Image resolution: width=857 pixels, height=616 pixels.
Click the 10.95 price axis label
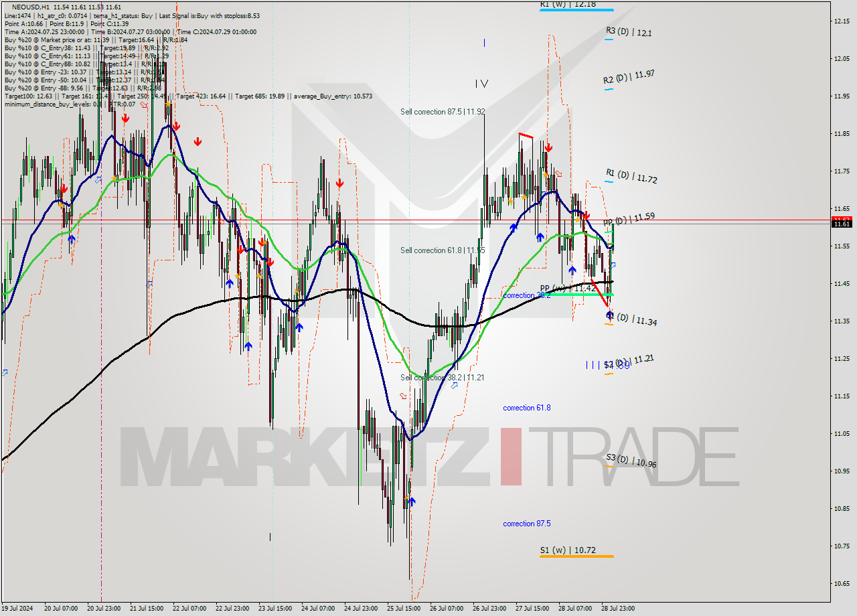(842, 471)
